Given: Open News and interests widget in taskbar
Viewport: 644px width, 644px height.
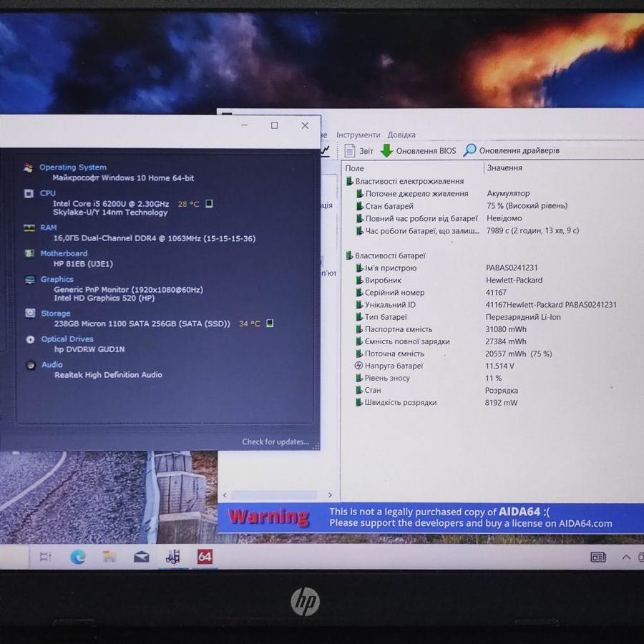Looking at the screenshot, I should [598, 557].
